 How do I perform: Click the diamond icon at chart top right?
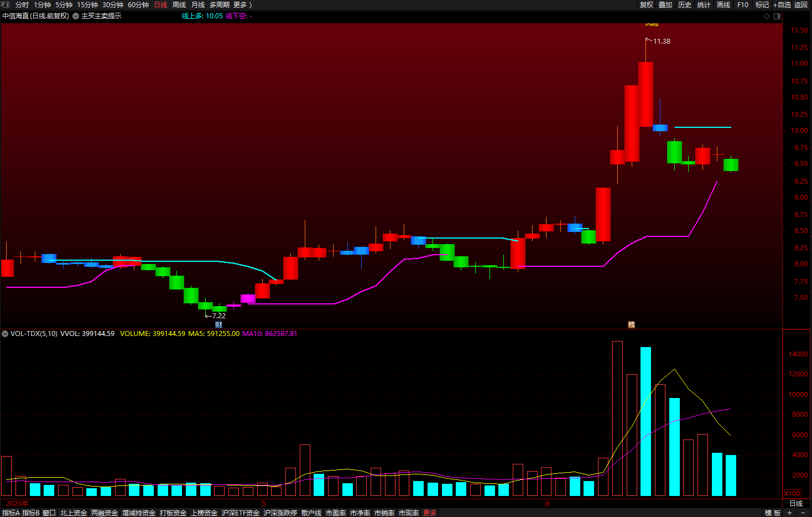767,17
